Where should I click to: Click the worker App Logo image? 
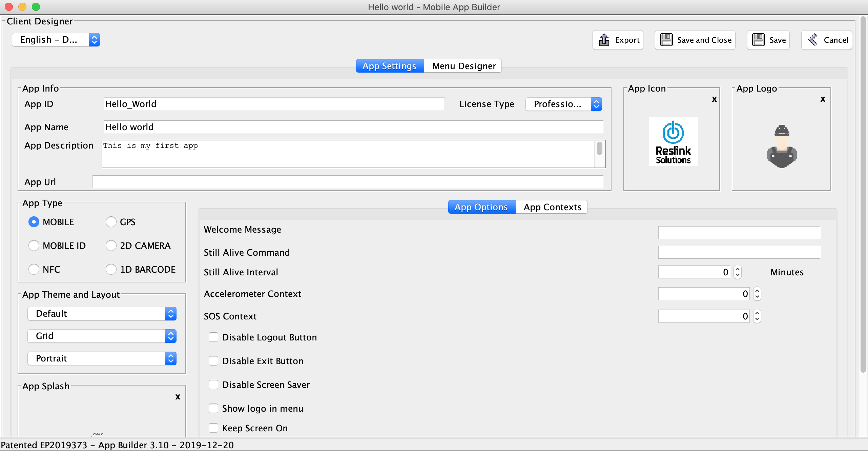(781, 146)
